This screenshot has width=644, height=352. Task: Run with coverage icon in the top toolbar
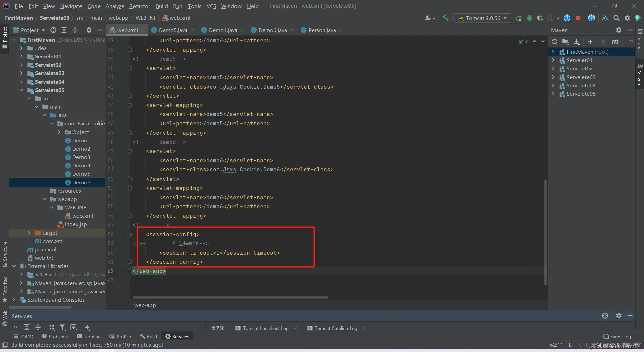pyautogui.click(x=540, y=18)
